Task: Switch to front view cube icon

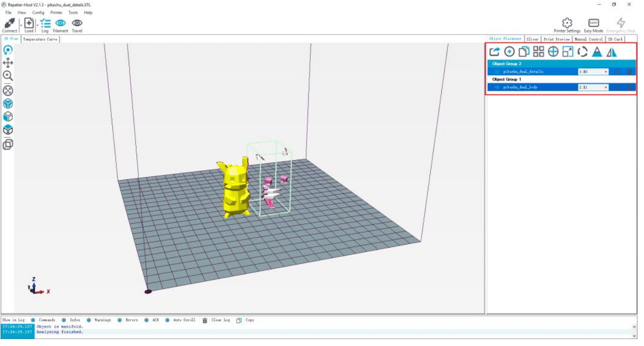Action: 8,117
